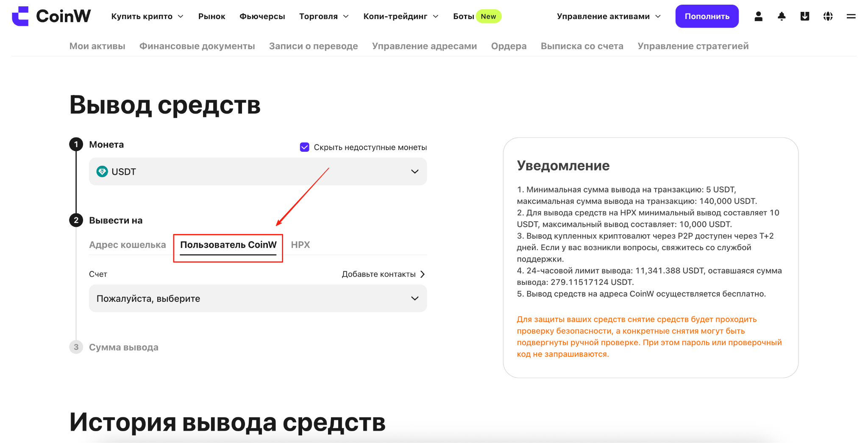868x443 pixels.
Task: Click the 'Монета' step label
Action: (106, 145)
